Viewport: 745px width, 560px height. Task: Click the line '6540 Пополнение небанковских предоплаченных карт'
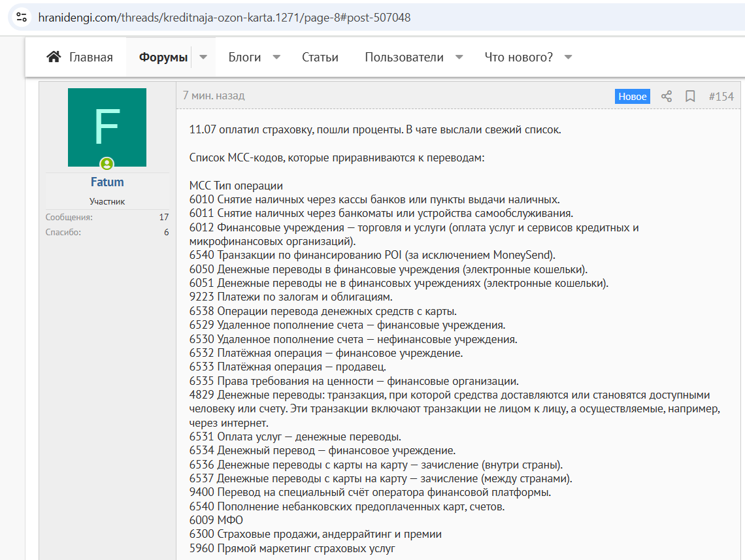click(347, 507)
